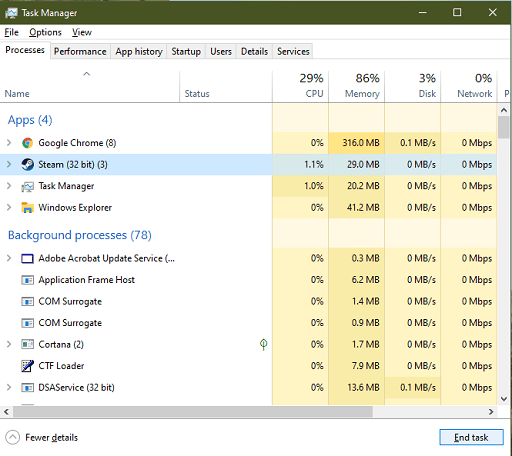The image size is (512, 456).
Task: Open the Options menu
Action: pyautogui.click(x=45, y=32)
